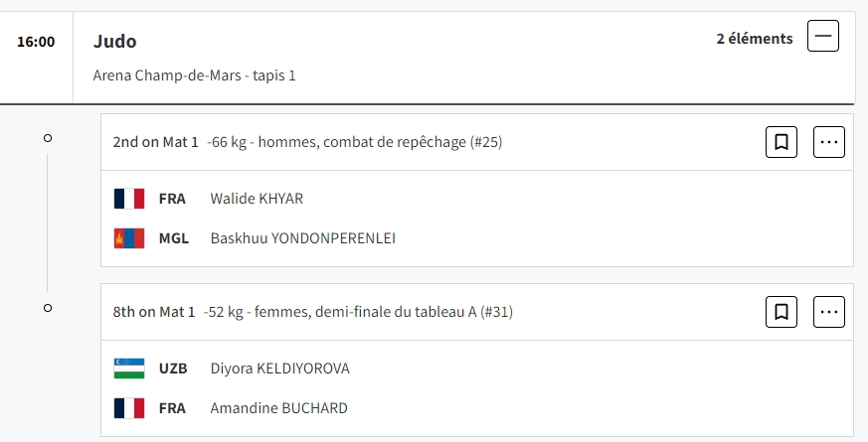
Task: Click the second timeline marker dot
Action: point(48,308)
